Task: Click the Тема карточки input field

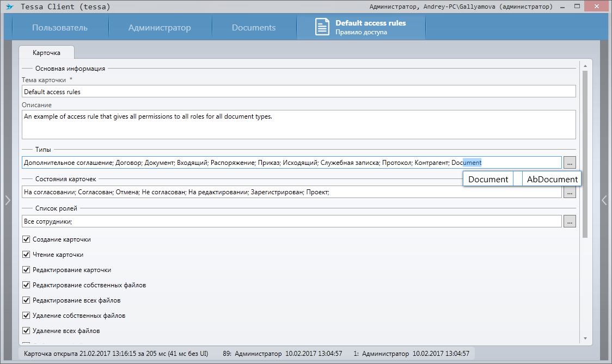Action: (x=298, y=92)
